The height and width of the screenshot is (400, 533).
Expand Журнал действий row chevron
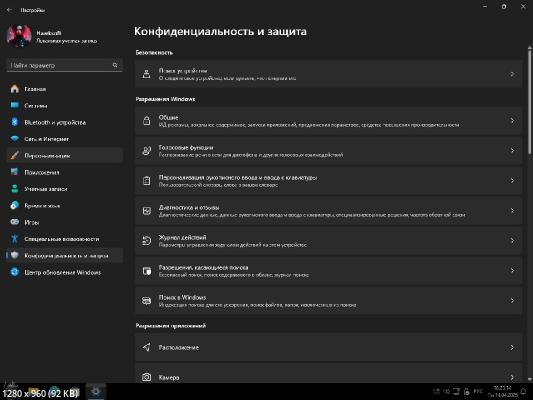(512, 241)
